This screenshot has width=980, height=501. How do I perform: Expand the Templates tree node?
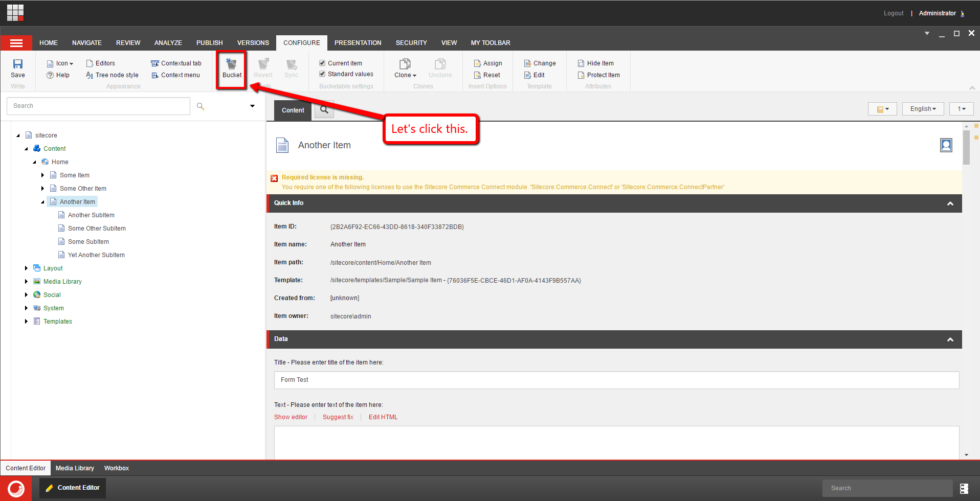point(27,322)
